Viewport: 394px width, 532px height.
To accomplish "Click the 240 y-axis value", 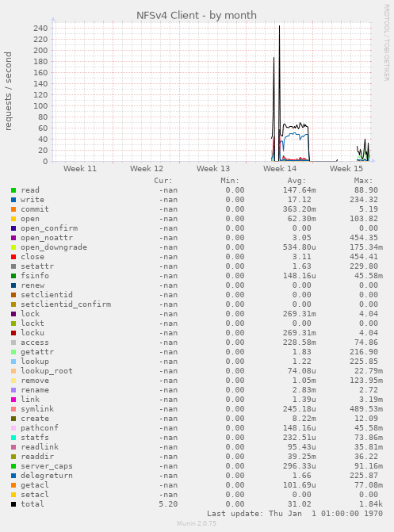I will [40, 29].
